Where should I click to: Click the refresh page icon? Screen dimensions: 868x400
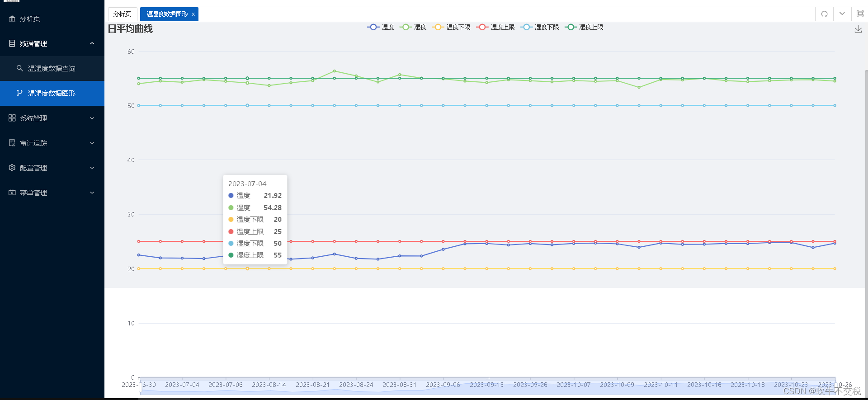pos(824,14)
